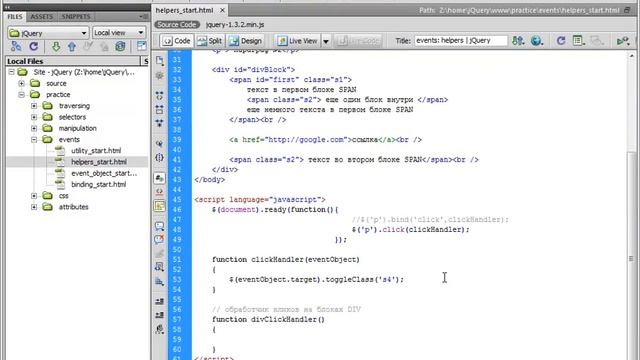The height and width of the screenshot is (360, 640).
Task: Click the Balance Braces icon
Action: tap(160, 158)
